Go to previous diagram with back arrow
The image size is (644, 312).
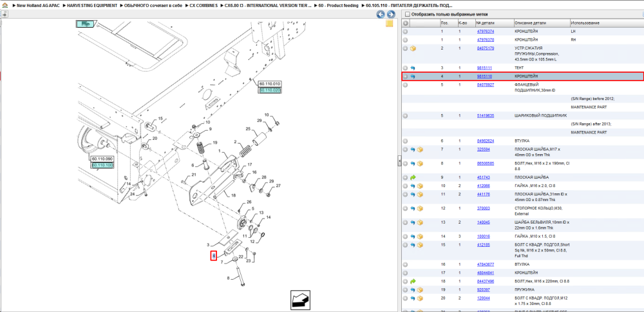point(381,14)
